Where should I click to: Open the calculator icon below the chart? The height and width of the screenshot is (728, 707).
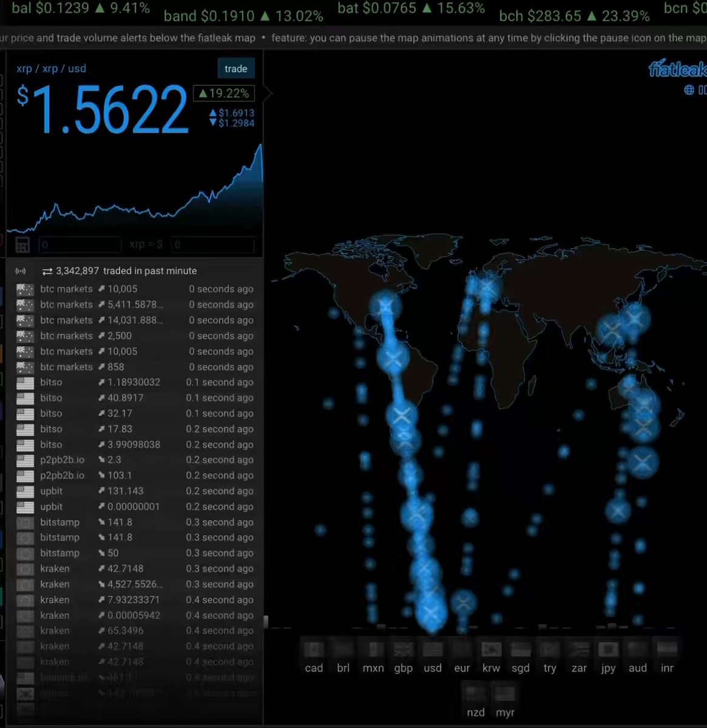(x=22, y=244)
